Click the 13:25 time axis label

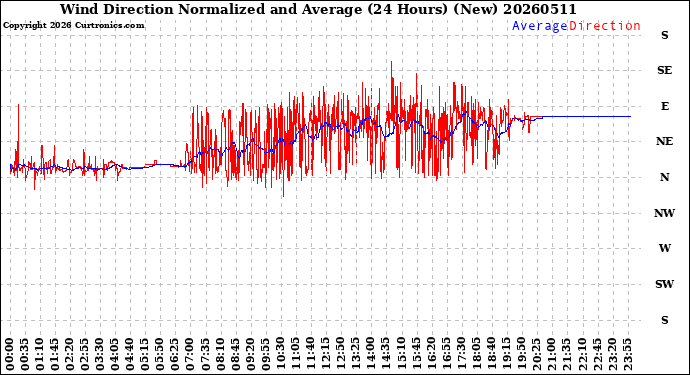click(355, 354)
